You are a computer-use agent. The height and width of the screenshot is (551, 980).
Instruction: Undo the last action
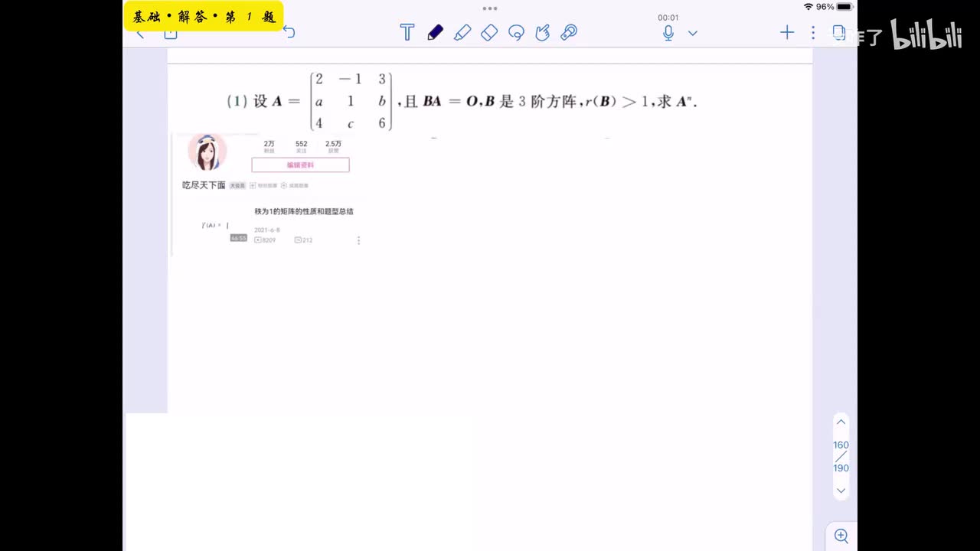pyautogui.click(x=289, y=32)
